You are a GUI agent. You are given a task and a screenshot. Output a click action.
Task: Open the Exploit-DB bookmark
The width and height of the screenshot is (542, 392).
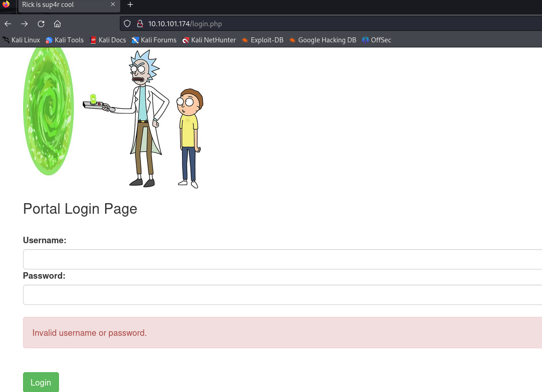point(262,40)
